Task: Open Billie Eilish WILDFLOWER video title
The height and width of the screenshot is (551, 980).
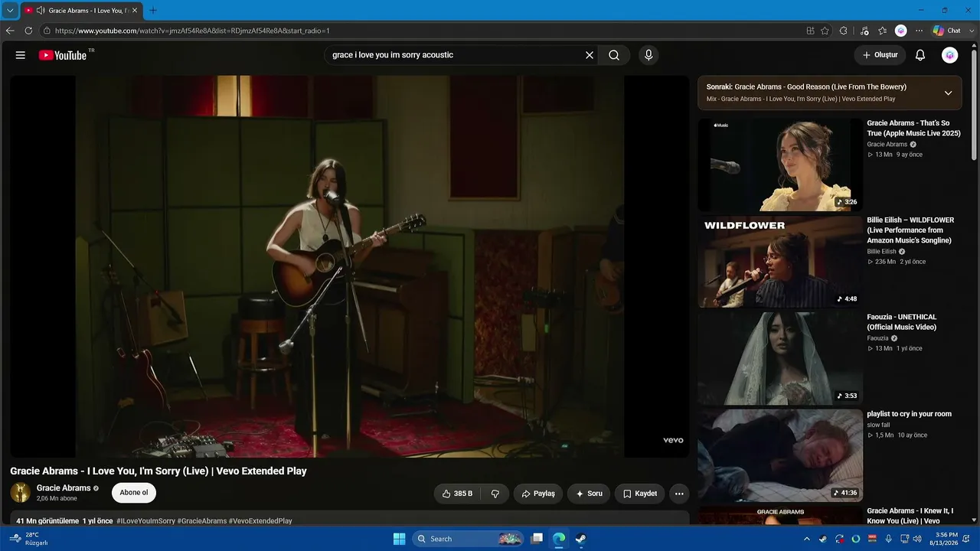Action: tap(910, 230)
